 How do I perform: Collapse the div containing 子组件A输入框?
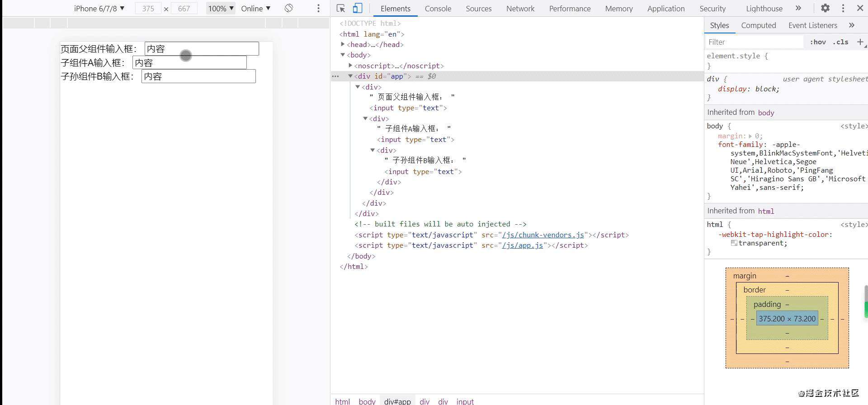pos(365,118)
